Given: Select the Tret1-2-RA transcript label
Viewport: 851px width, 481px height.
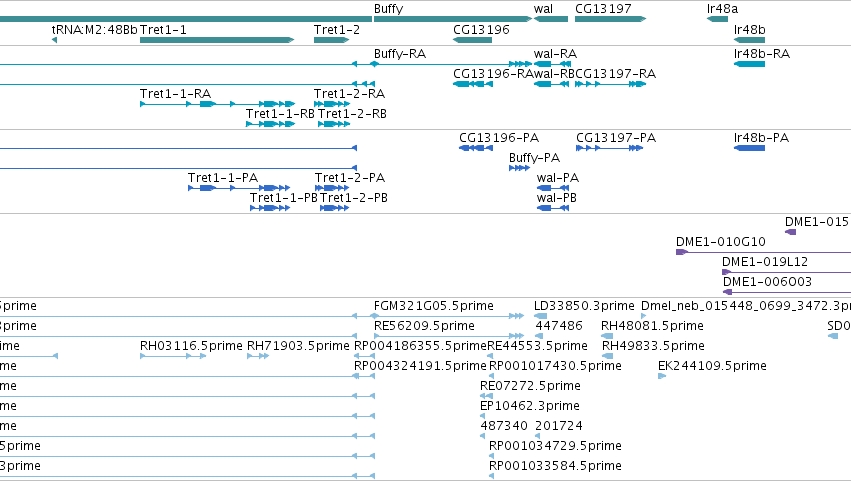Looking at the screenshot, I should [x=349, y=93].
